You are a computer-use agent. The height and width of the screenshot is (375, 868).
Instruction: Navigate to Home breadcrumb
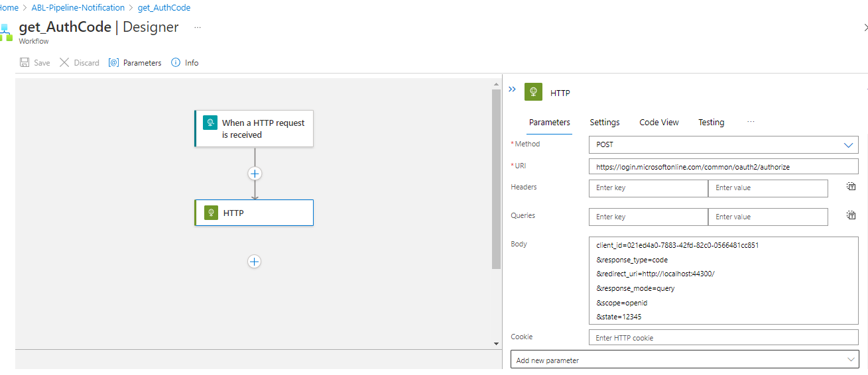(x=9, y=8)
